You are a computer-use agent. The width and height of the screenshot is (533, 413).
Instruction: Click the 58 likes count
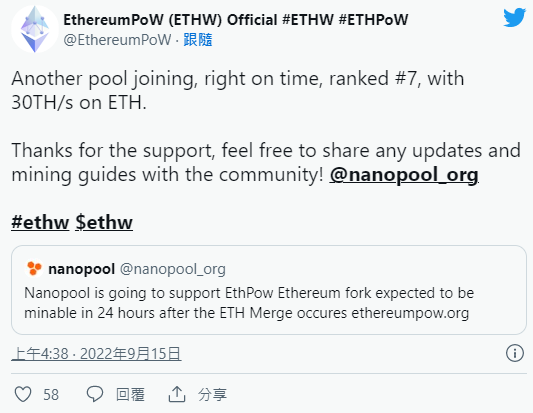coord(51,395)
